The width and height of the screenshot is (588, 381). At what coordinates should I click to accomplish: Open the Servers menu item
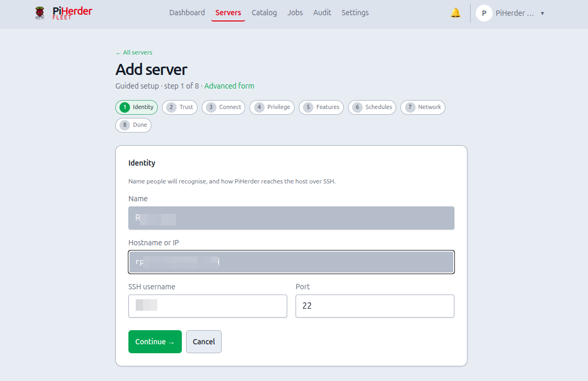click(228, 13)
